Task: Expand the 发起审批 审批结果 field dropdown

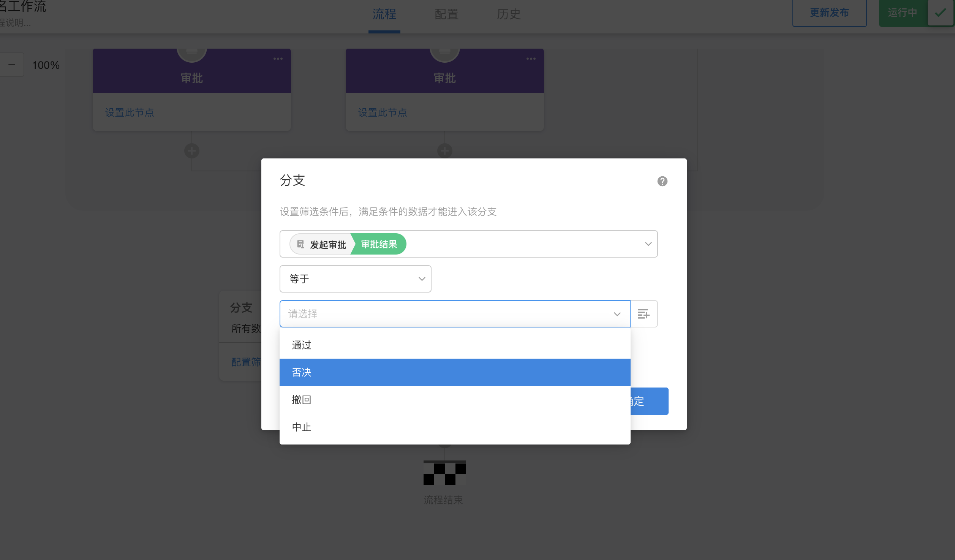Action: (x=648, y=244)
